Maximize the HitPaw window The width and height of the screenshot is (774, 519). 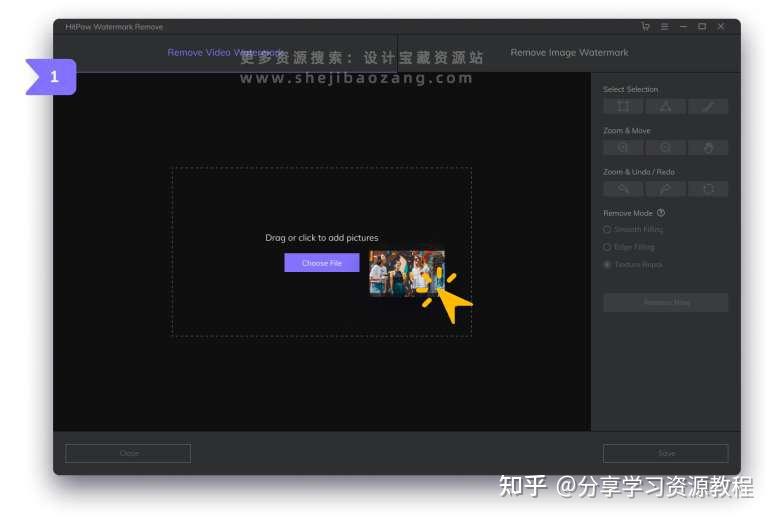click(702, 27)
